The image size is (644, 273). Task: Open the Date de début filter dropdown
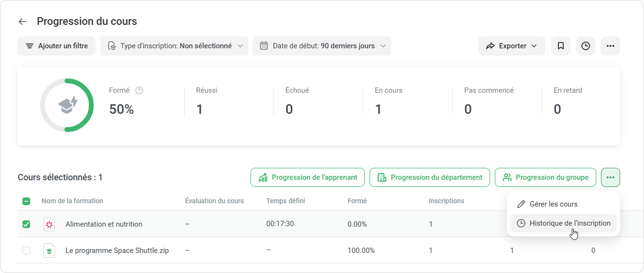coord(322,46)
